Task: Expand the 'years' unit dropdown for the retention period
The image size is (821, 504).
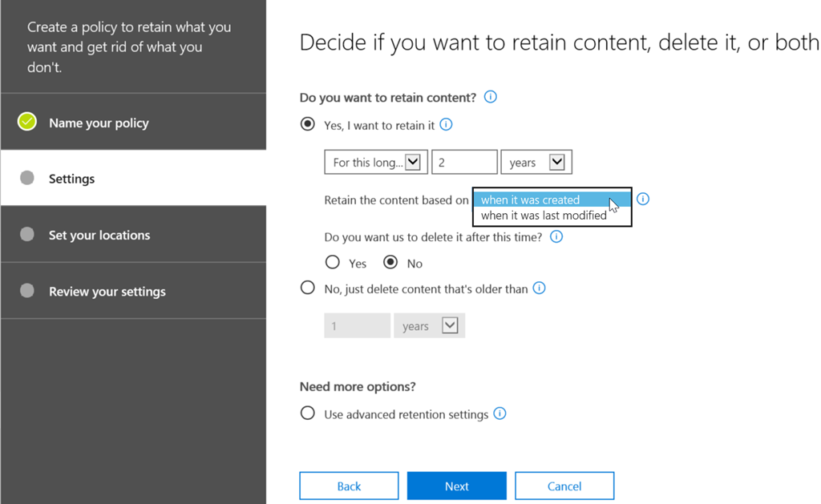Action: pos(536,162)
